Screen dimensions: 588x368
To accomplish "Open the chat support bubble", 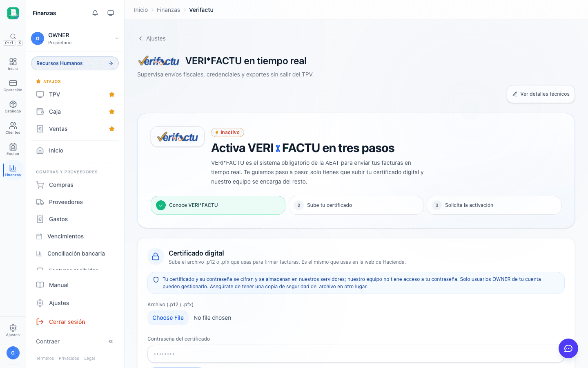I will [x=568, y=348].
